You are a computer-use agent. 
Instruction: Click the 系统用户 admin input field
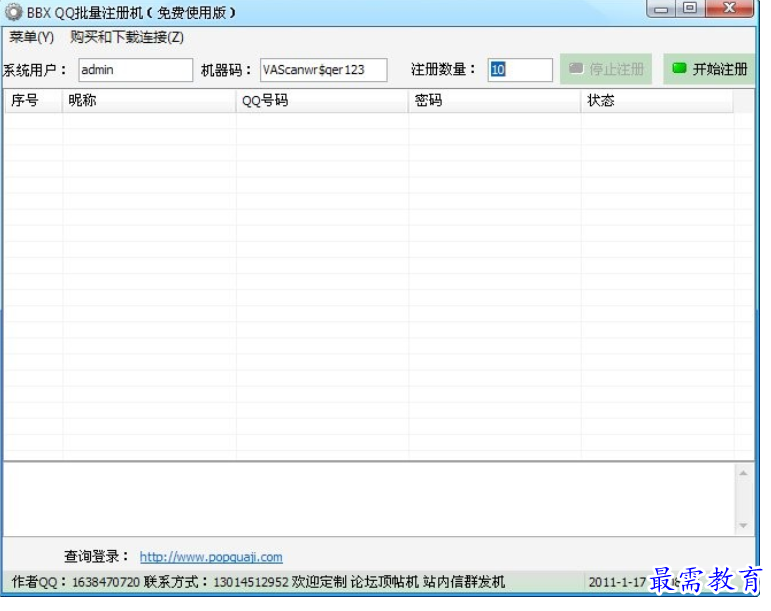click(136, 70)
